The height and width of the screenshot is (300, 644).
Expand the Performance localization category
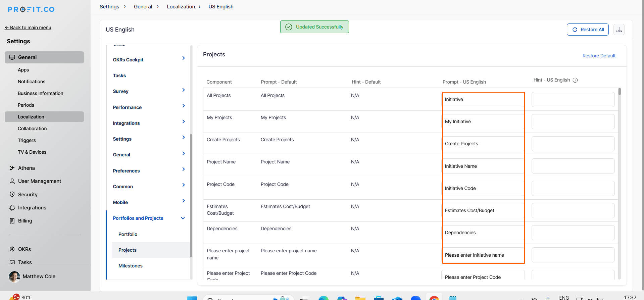pos(183,106)
